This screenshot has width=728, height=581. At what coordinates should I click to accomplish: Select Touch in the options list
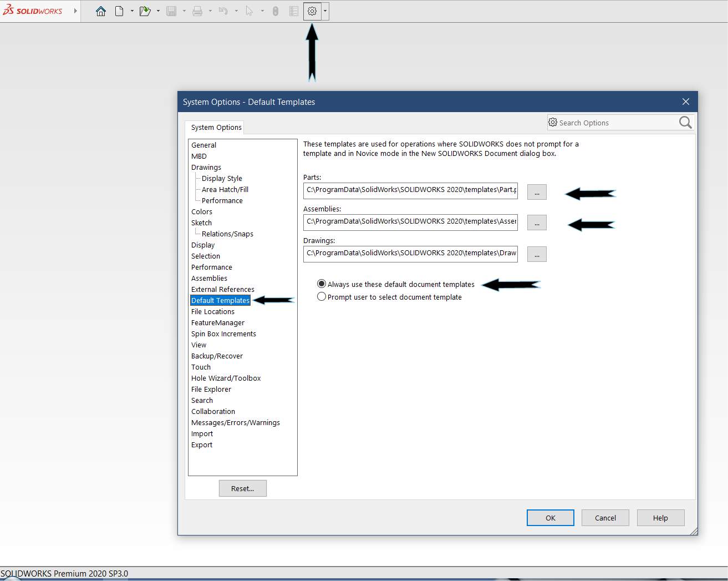201,367
